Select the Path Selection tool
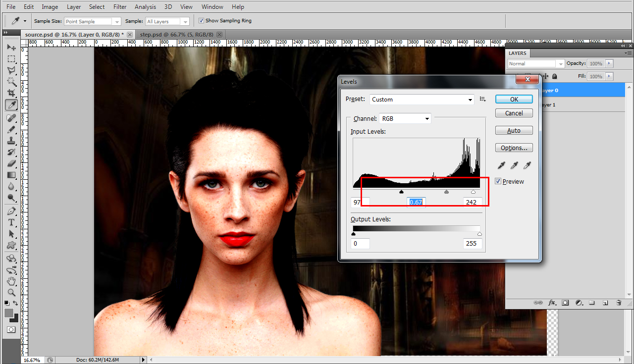The image size is (634, 364). (11, 234)
